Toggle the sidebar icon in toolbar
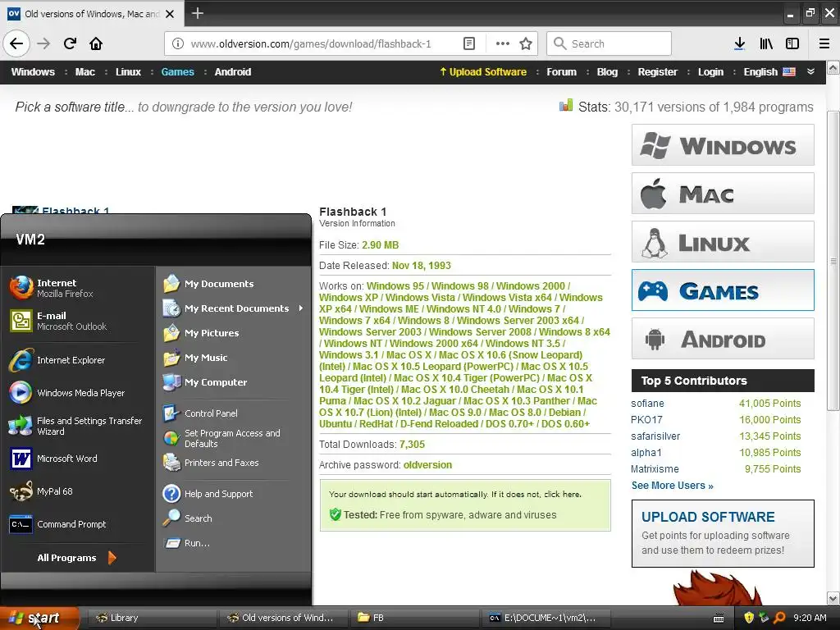 792,43
